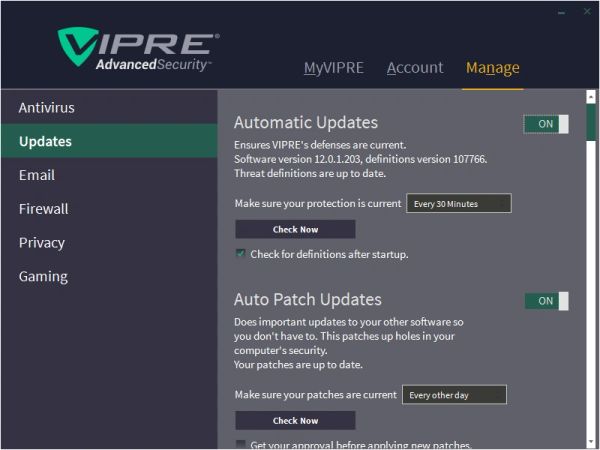Viewport: 600px width, 450px height.
Task: Click the scrollbar down arrow
Action: (591, 442)
